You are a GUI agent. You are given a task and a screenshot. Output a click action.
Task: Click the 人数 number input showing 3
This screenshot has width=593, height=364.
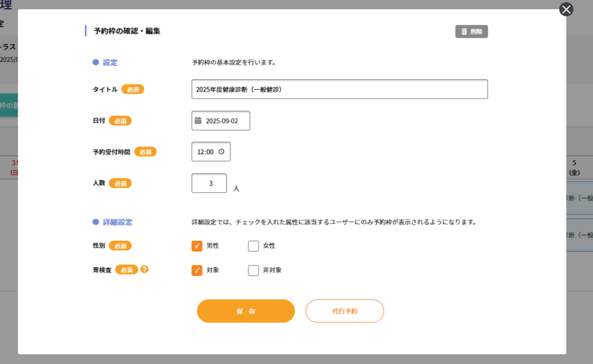coord(209,183)
